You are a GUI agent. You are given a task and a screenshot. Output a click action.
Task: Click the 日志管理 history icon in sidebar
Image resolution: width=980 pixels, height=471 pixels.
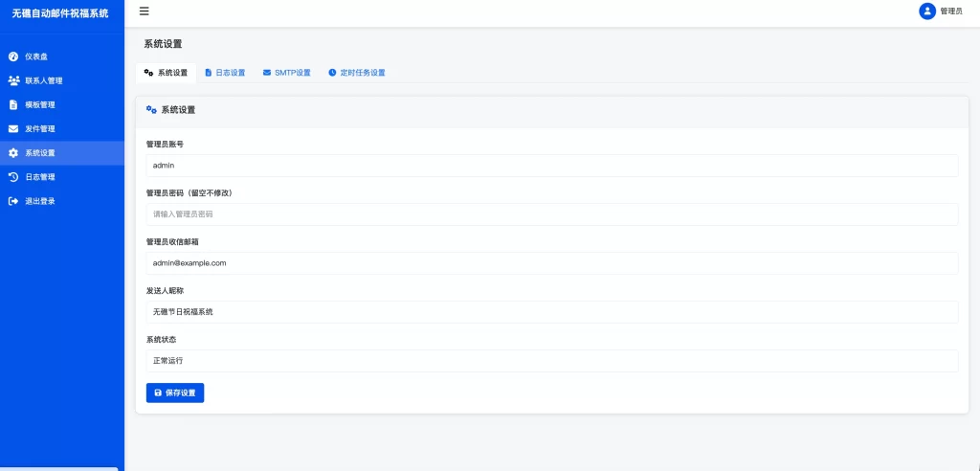(x=13, y=177)
